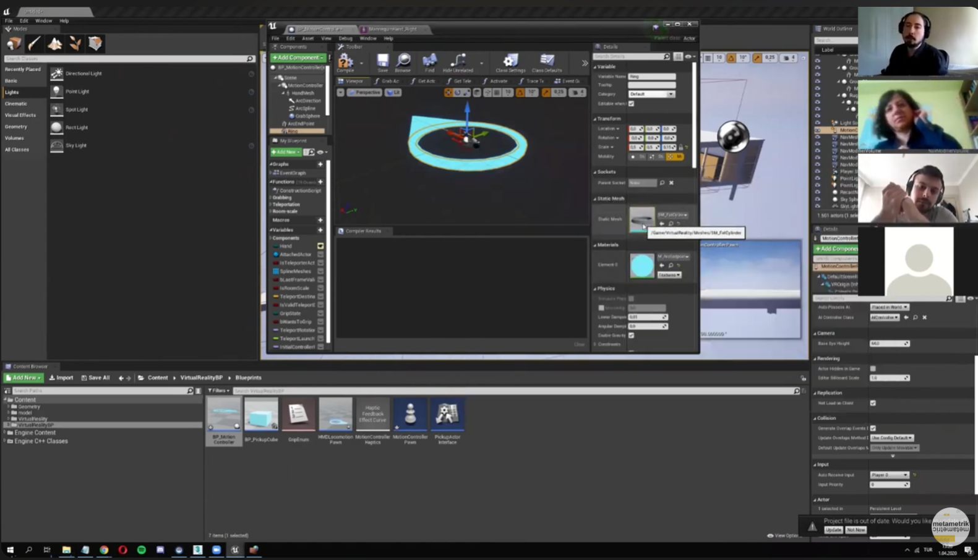Open Debug menu in blueprint editor

click(x=345, y=38)
